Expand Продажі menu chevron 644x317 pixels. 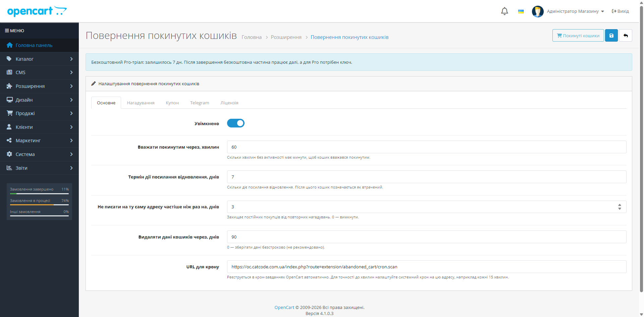(71, 113)
